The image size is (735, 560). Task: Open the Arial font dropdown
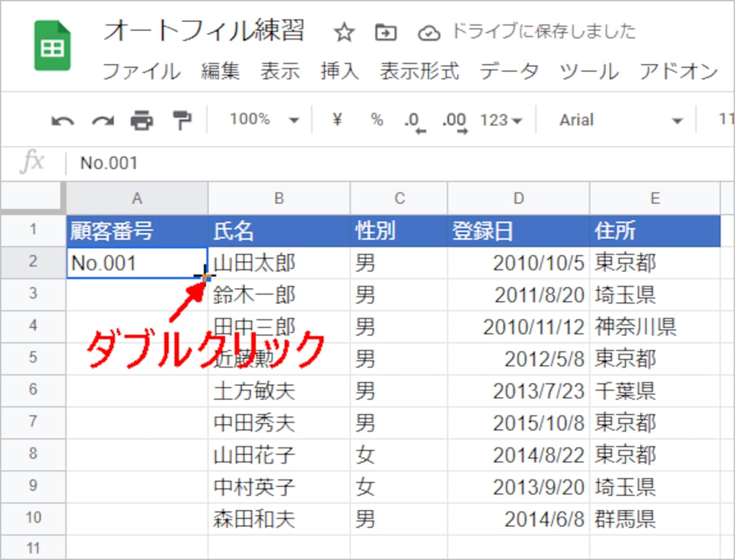pyautogui.click(x=621, y=120)
